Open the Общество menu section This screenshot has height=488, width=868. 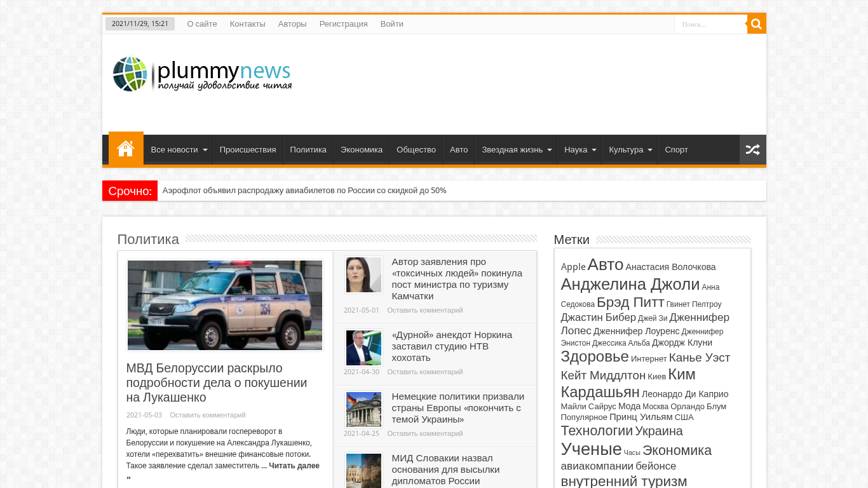pos(416,150)
